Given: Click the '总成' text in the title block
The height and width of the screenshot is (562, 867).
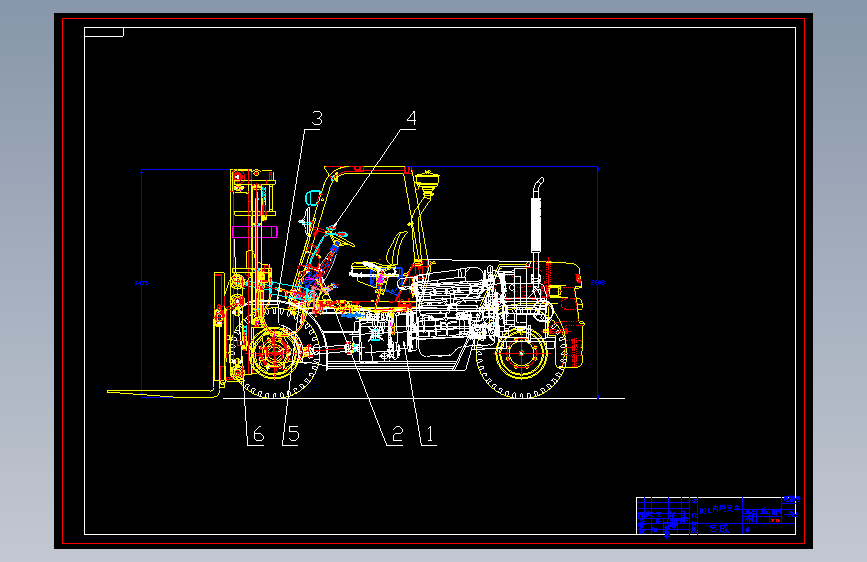Looking at the screenshot, I should [x=719, y=528].
